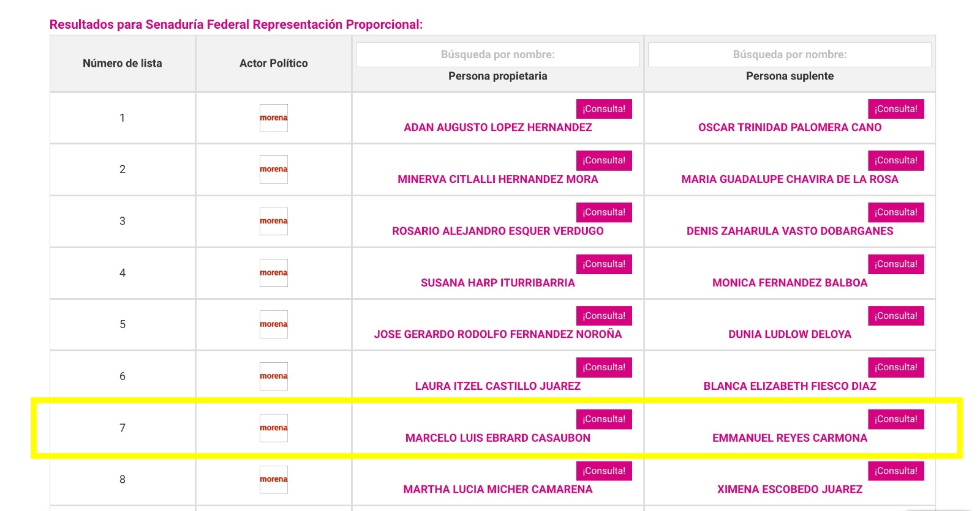Image resolution: width=980 pixels, height=511 pixels.
Task: Open the Minerva Citlalli Hernandez Mora link
Action: 497,179
